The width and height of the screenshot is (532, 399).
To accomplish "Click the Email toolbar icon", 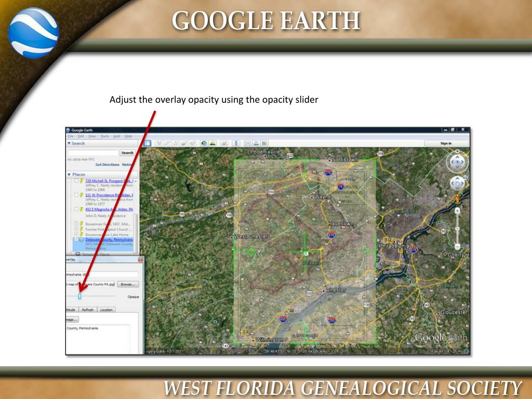I will (x=248, y=143).
